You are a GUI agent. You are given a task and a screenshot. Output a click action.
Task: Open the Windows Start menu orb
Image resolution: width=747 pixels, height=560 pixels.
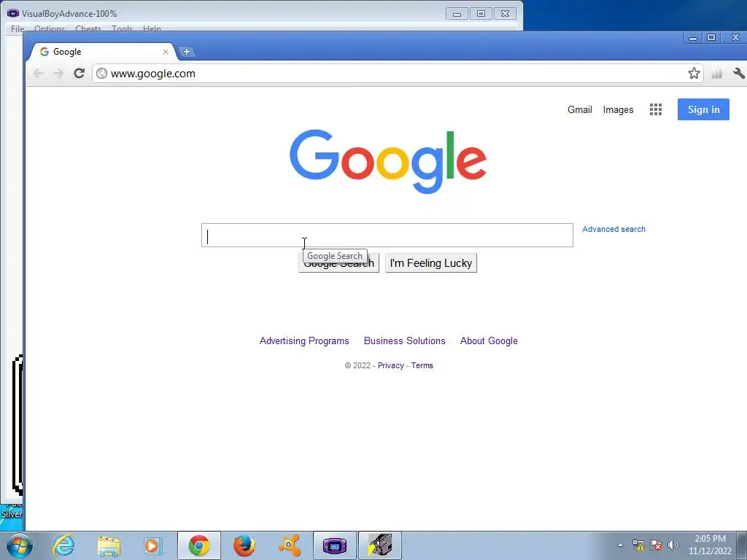click(x=20, y=545)
